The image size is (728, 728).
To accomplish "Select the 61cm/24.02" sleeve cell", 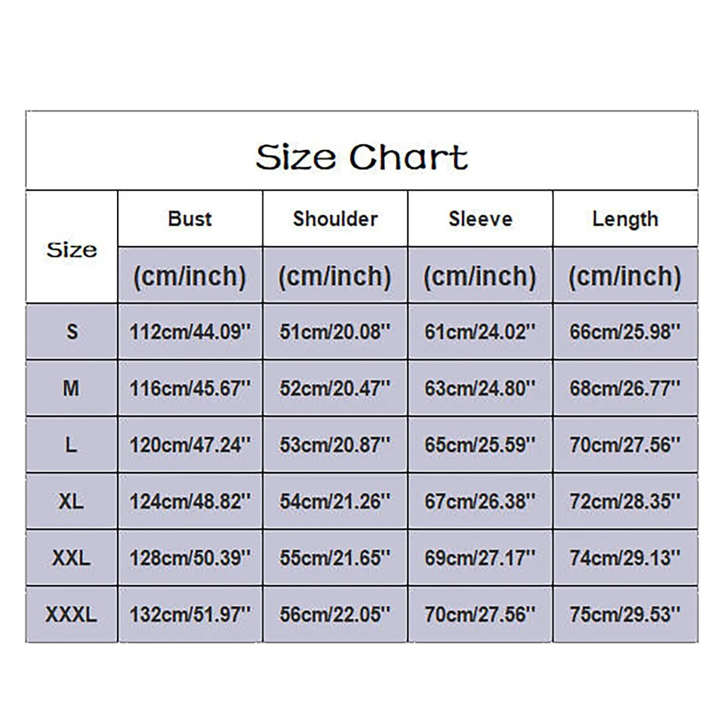I will tap(480, 332).
